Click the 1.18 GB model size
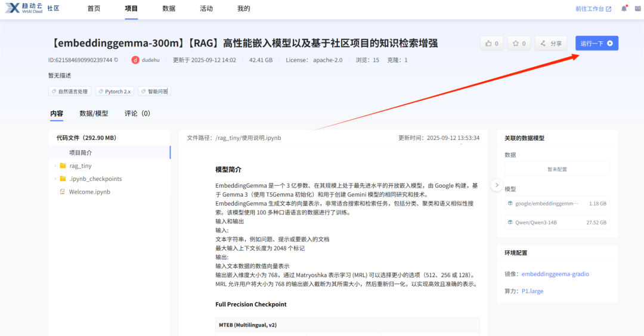644x336 pixels. tap(597, 204)
